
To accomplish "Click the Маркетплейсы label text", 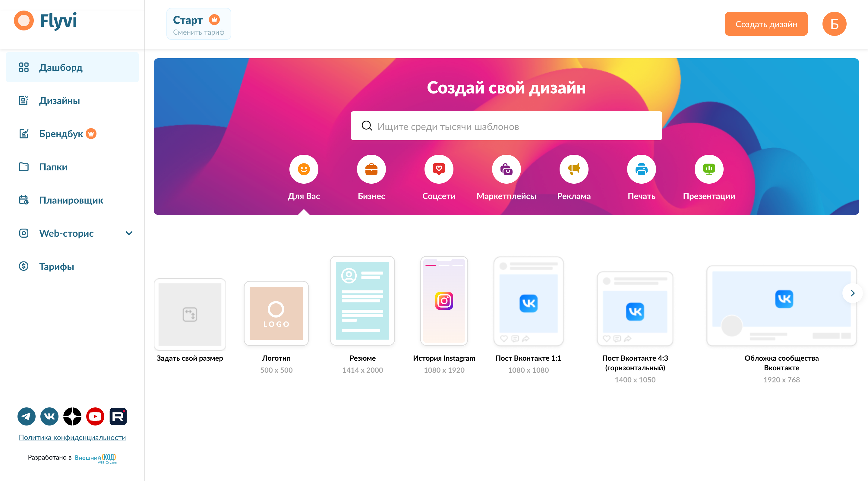I will pyautogui.click(x=507, y=196).
